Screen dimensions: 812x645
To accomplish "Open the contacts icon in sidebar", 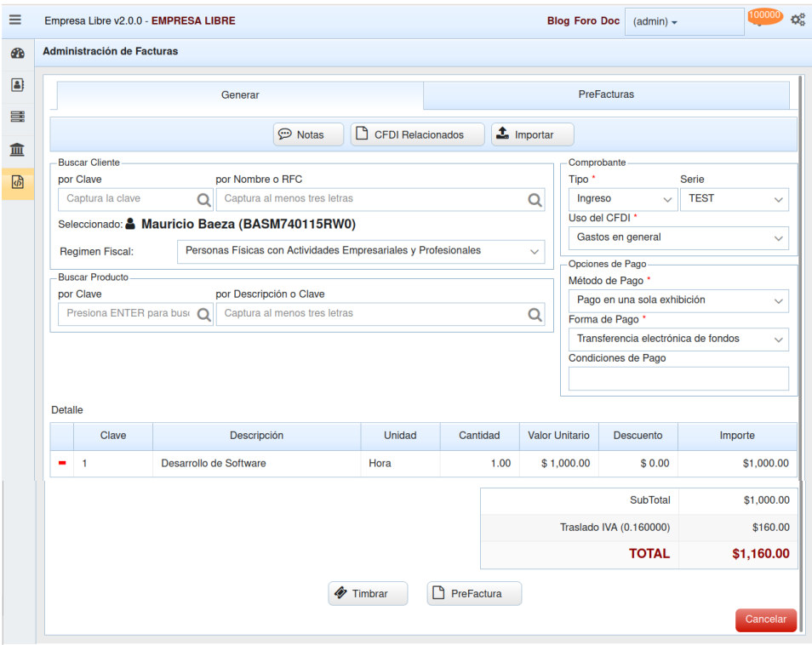I will pos(17,85).
